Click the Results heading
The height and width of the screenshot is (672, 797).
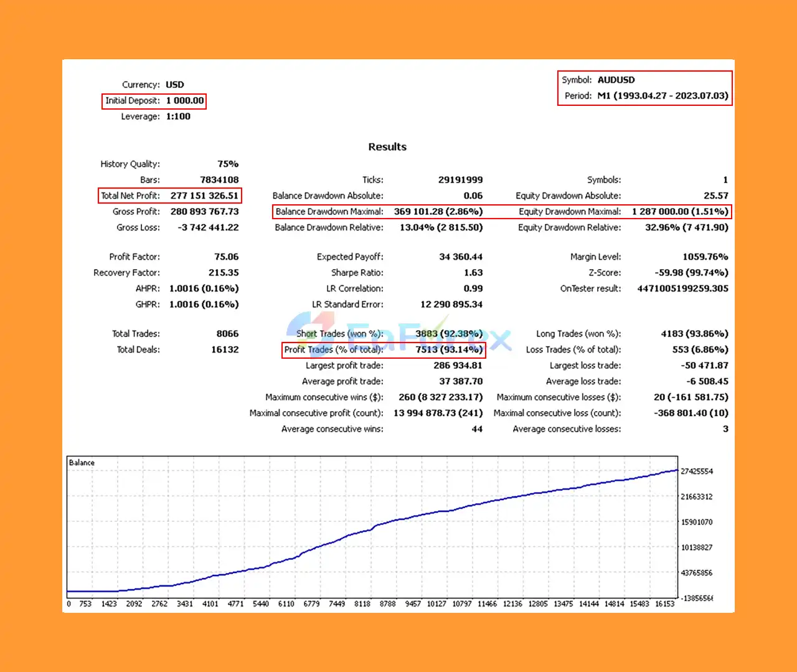point(387,147)
